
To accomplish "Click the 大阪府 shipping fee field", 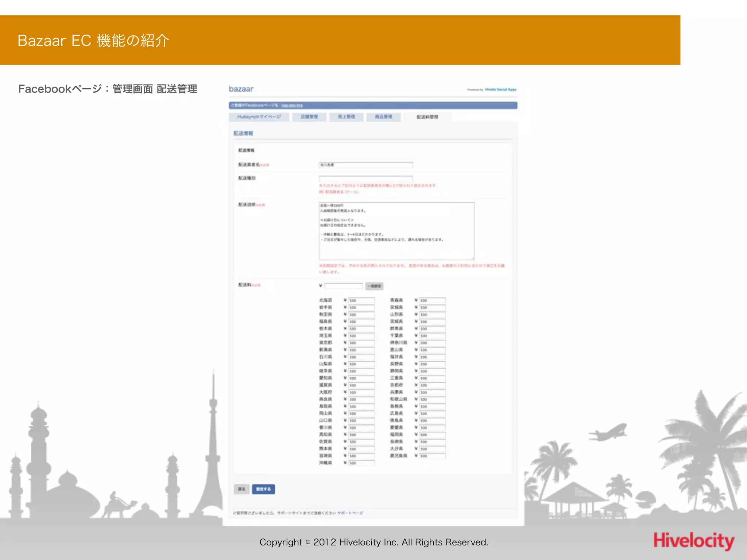I will (361, 392).
